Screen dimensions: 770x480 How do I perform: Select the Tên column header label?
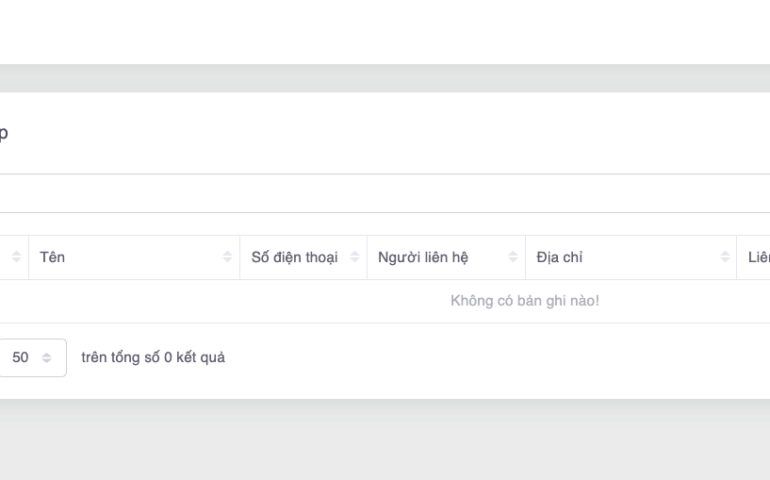52,258
